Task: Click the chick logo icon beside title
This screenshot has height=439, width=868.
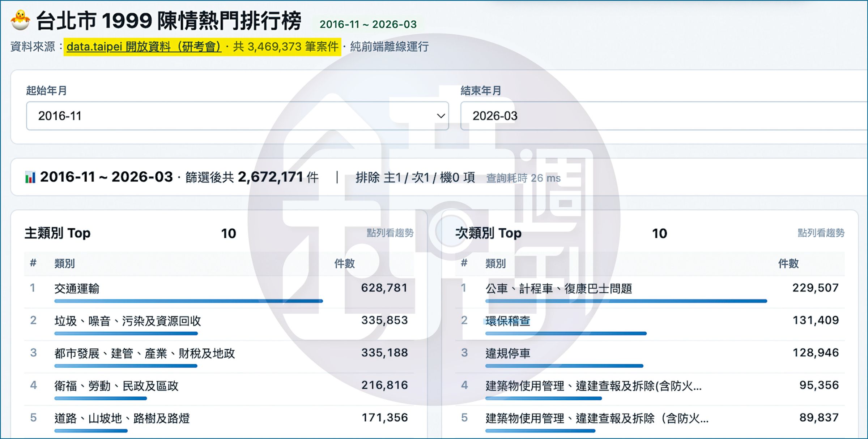Action: coord(20,20)
